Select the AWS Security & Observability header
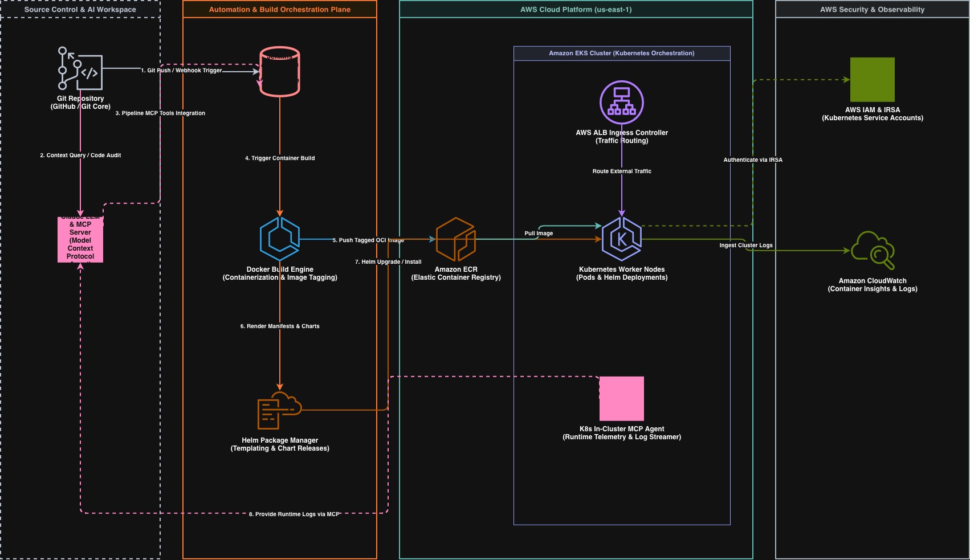The image size is (970, 560). (x=873, y=9)
